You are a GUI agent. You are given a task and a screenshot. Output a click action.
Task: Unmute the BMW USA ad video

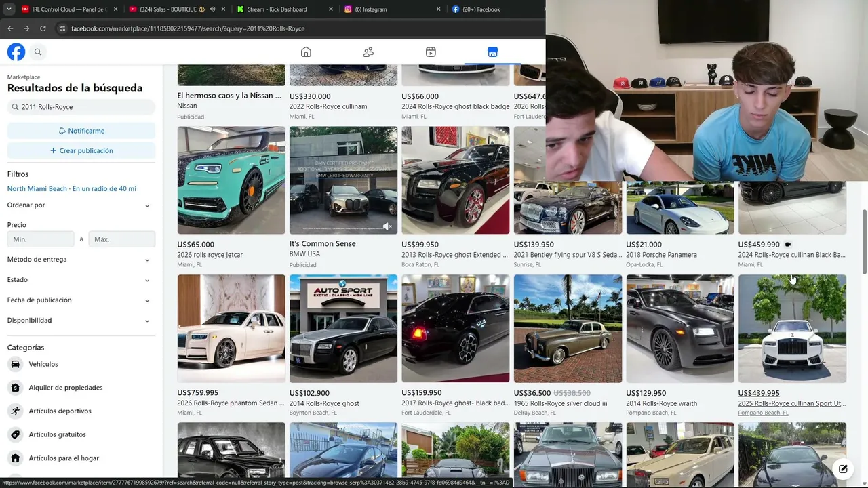[387, 226]
